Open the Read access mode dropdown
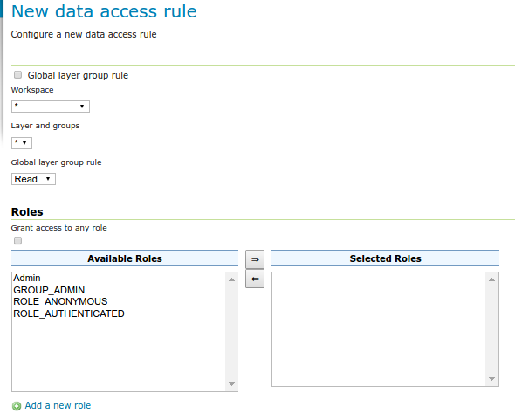This screenshot has width=515, height=420. [33, 179]
